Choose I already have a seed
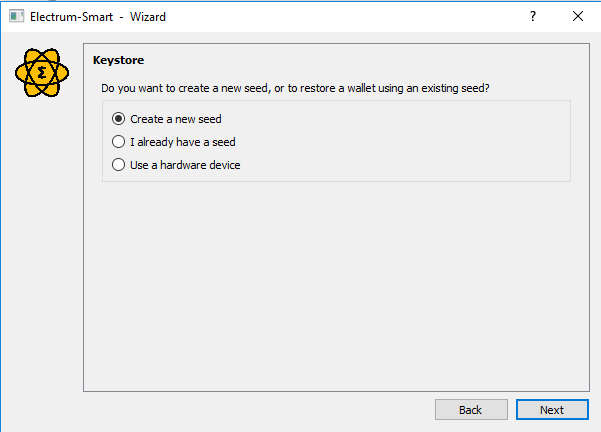The width and height of the screenshot is (601, 432). tap(173, 142)
